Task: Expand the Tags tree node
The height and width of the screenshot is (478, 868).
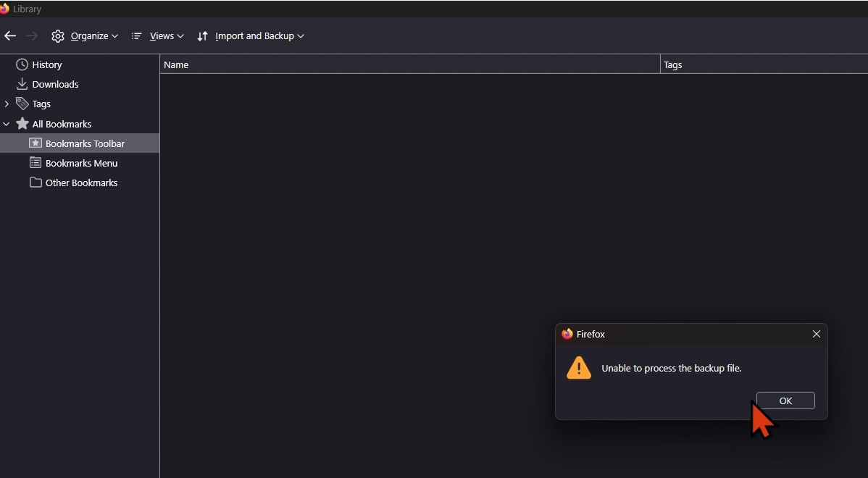Action: click(x=7, y=104)
